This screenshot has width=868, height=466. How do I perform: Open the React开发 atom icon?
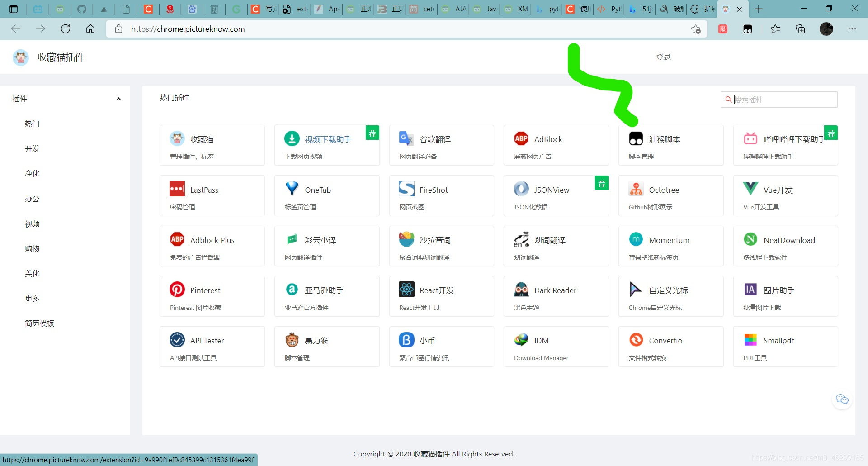click(406, 290)
